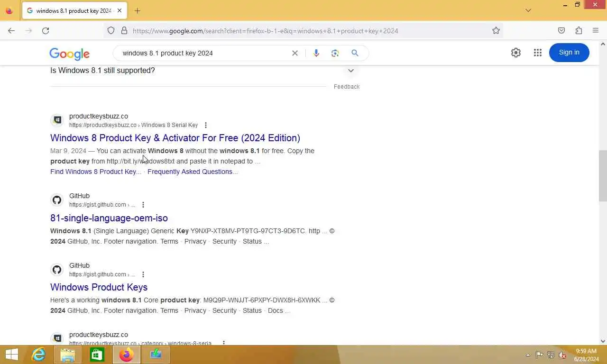Viewport: 607px width, 364px height.
Task: Open Windows 8 Product Key & Activator result
Action: [175, 138]
